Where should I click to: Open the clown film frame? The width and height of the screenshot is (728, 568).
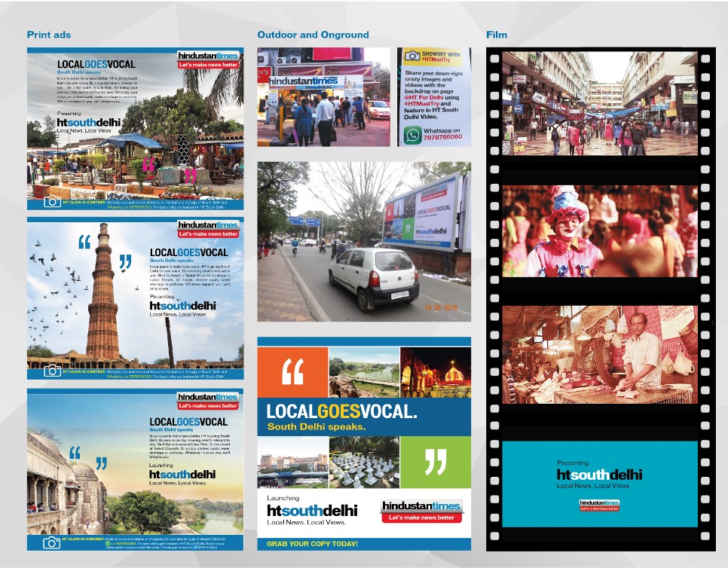(x=600, y=231)
